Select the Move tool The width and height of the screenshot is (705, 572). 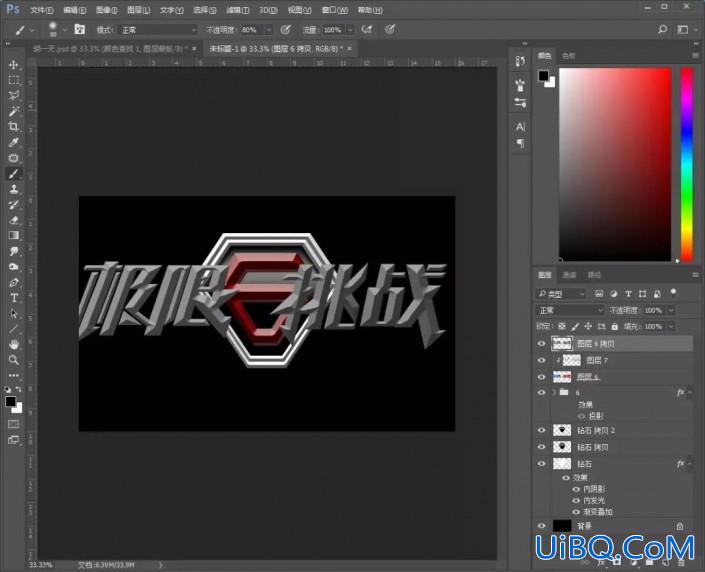click(x=13, y=65)
